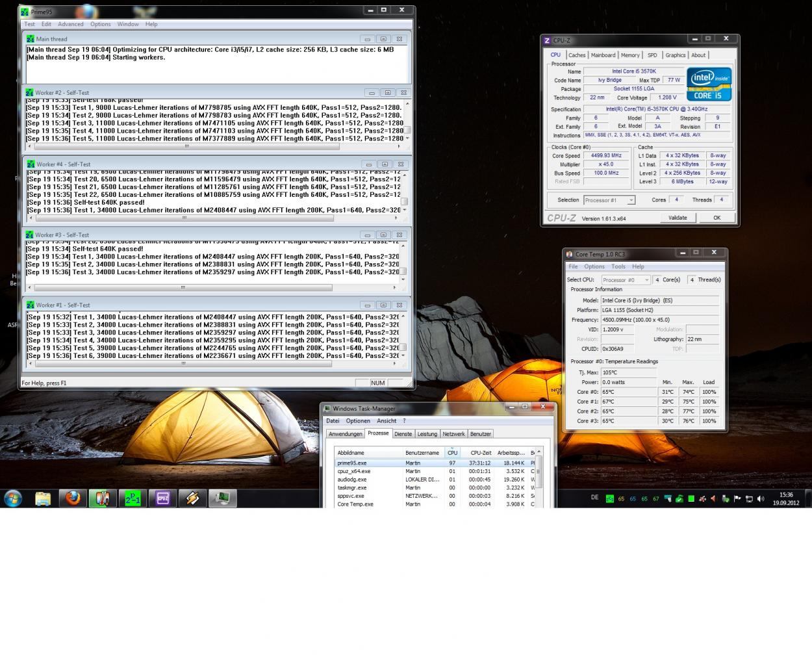Click the Core Temp tray reading 67
The image size is (812, 655).
656,498
